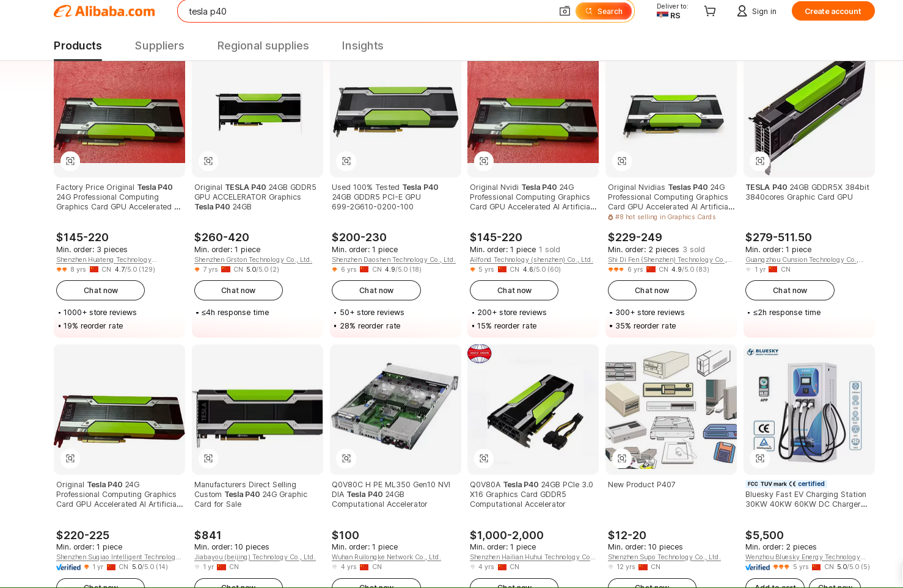Screen dimensions: 903x588
Task: Open the Regional supplies tab
Action: pos(263,46)
